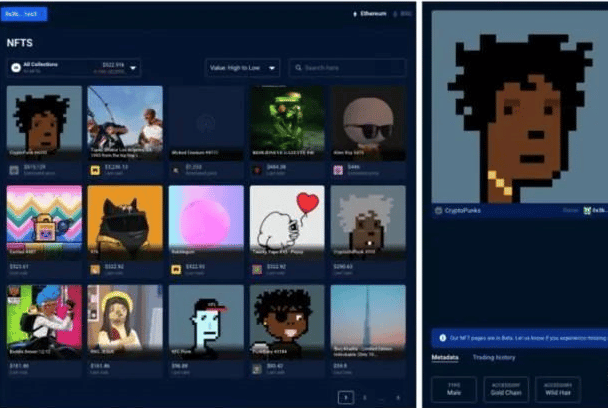
Task: Open the eyepatch pixel character NFT
Action: [287, 322]
